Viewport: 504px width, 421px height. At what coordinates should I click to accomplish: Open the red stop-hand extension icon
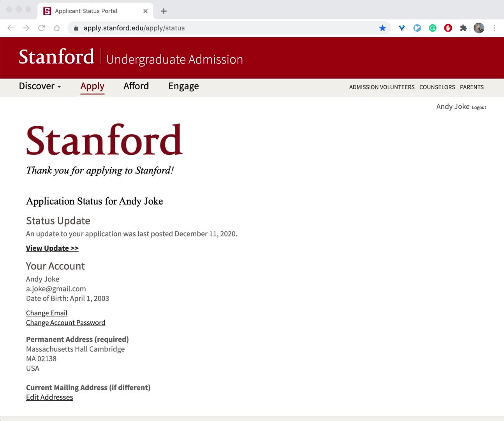tap(448, 28)
